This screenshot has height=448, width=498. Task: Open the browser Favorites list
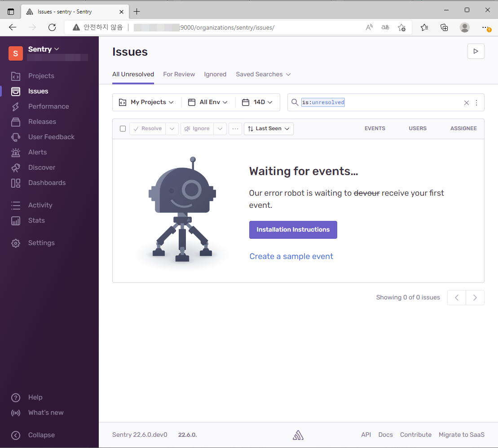pos(424,28)
